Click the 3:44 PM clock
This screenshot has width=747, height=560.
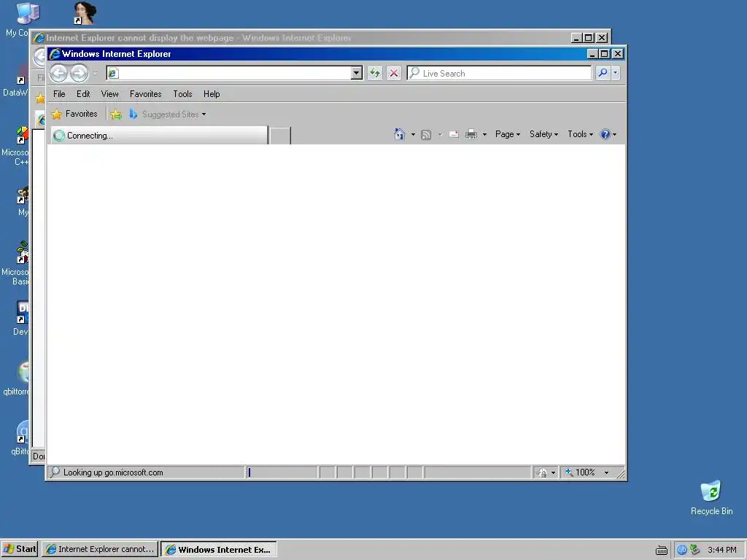(x=721, y=550)
